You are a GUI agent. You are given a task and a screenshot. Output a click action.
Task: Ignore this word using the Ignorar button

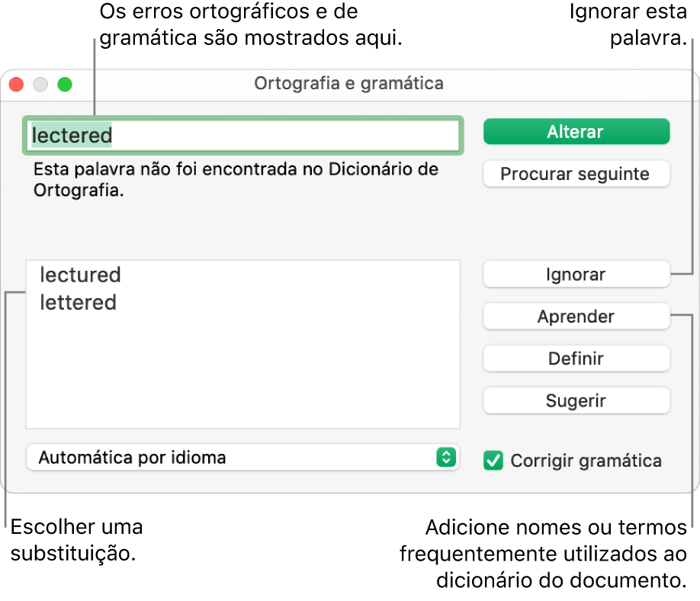click(x=576, y=274)
